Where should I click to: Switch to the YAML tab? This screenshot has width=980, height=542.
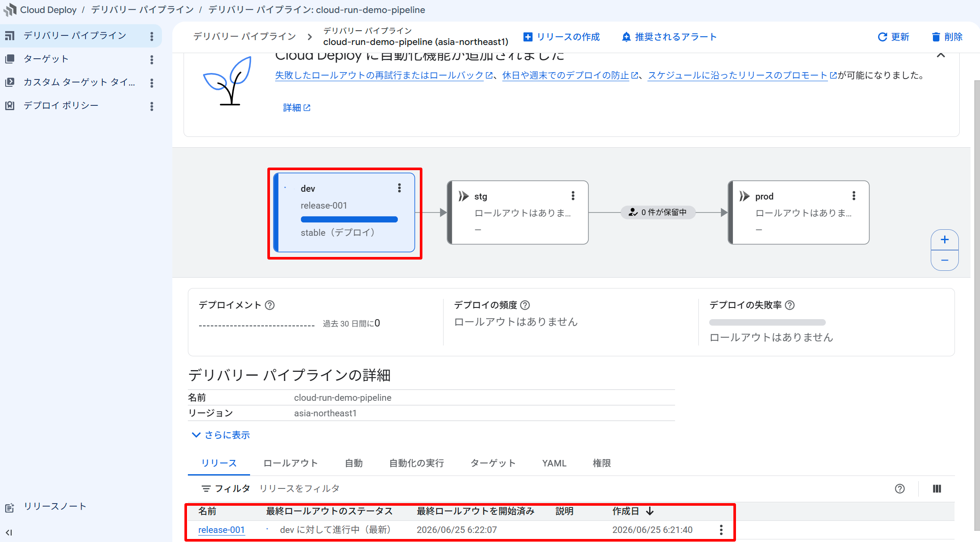coord(554,463)
